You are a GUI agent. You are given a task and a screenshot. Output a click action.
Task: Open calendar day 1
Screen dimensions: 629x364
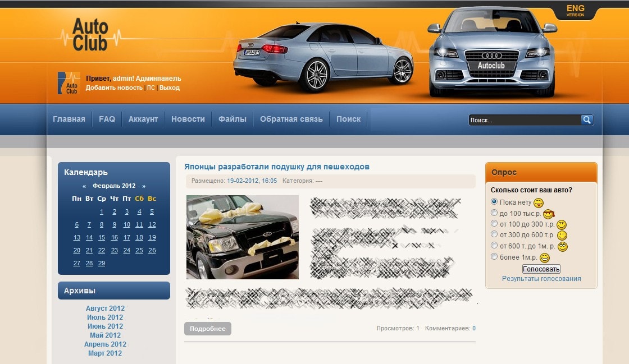click(x=102, y=212)
